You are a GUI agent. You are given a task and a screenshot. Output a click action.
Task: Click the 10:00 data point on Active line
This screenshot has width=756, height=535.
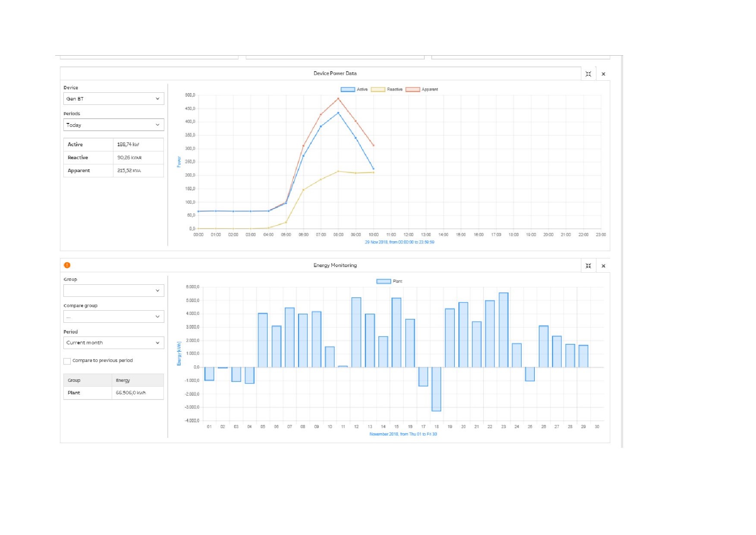(373, 169)
